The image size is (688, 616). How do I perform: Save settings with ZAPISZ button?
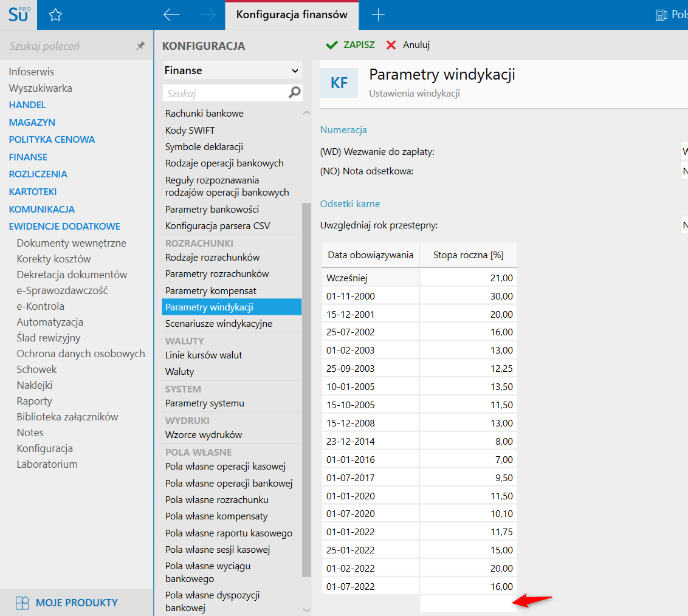351,45
